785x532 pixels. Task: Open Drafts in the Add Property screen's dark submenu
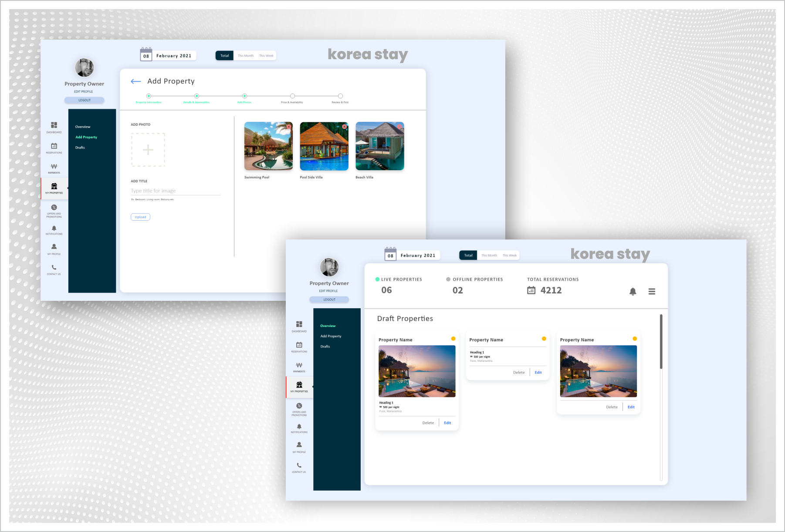click(80, 148)
